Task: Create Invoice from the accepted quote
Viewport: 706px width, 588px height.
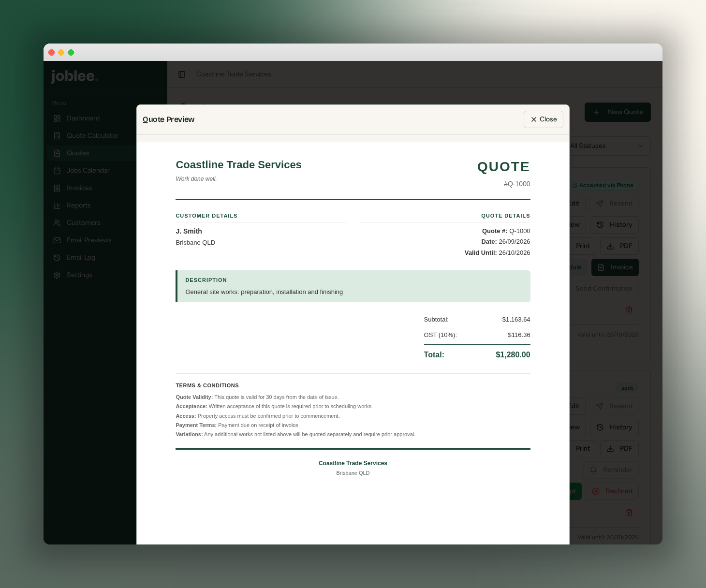Action: pos(615,267)
